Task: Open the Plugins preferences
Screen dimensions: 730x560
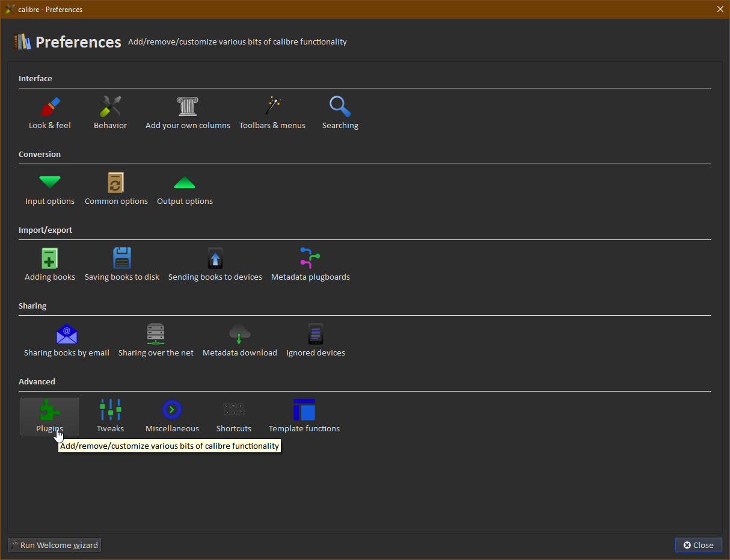Action: [x=50, y=416]
